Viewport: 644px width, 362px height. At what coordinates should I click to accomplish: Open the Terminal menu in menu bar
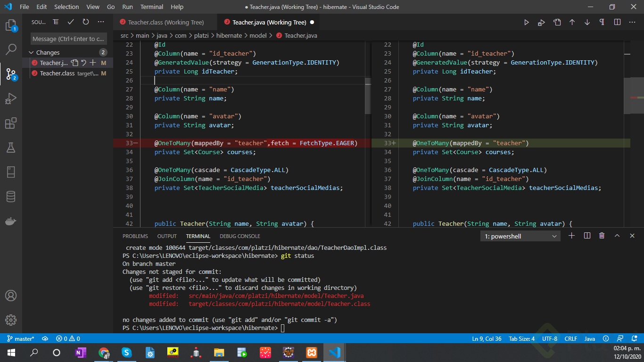152,7
